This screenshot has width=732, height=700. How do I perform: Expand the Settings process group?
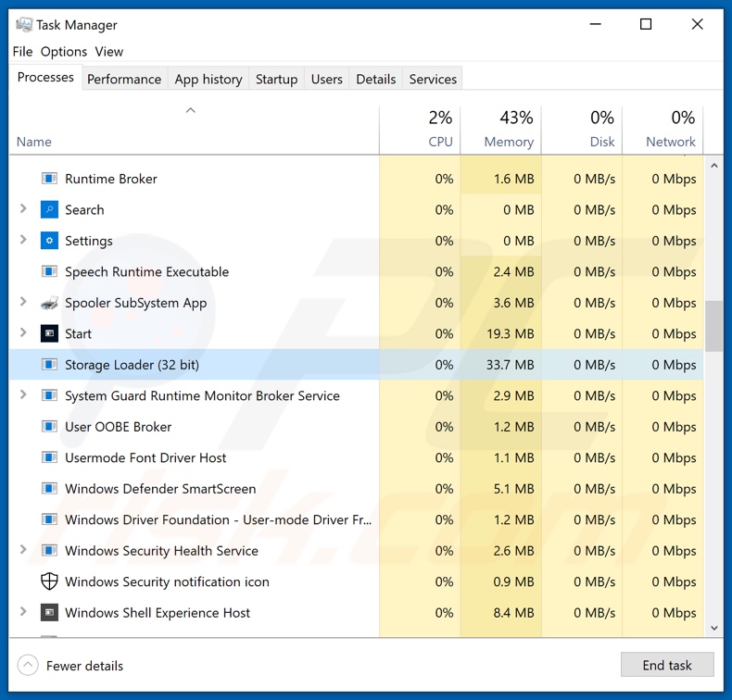(x=23, y=240)
